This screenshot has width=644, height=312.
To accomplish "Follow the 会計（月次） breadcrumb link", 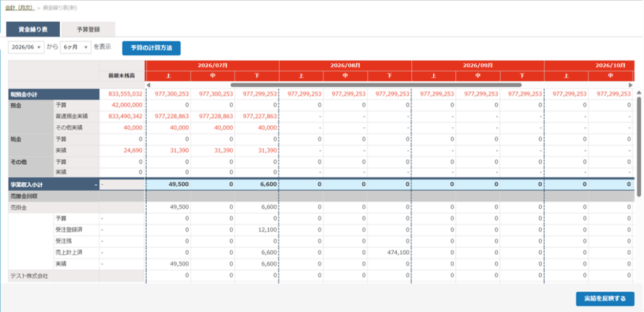I will 19,8.
